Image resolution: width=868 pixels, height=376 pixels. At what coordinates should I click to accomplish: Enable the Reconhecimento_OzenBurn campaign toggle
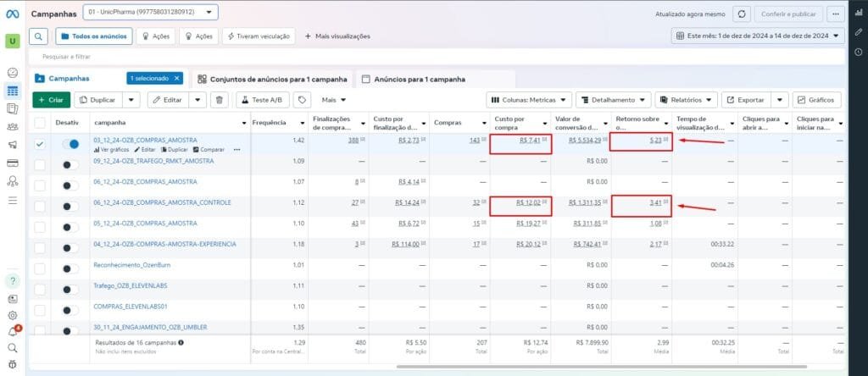[71, 266]
